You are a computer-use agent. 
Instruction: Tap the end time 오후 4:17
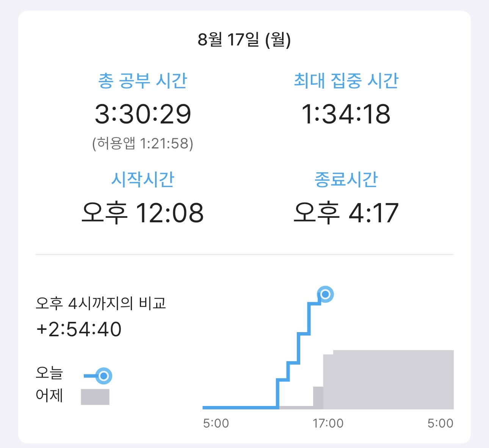(x=346, y=212)
